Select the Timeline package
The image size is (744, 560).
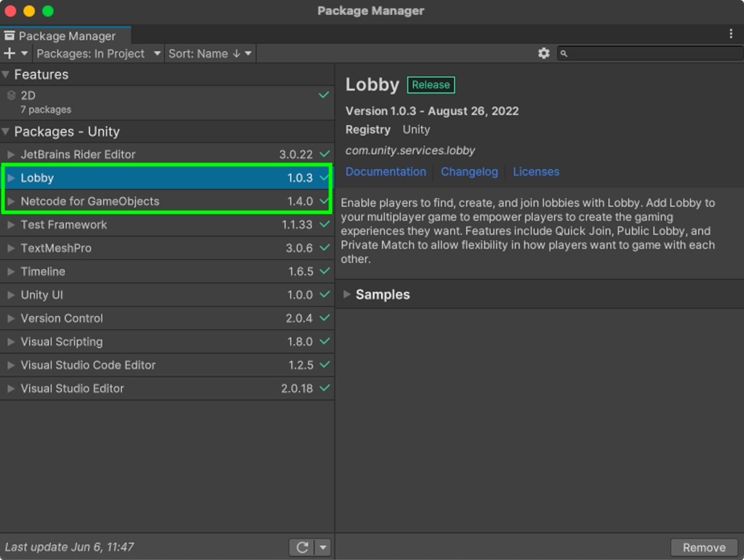point(167,272)
